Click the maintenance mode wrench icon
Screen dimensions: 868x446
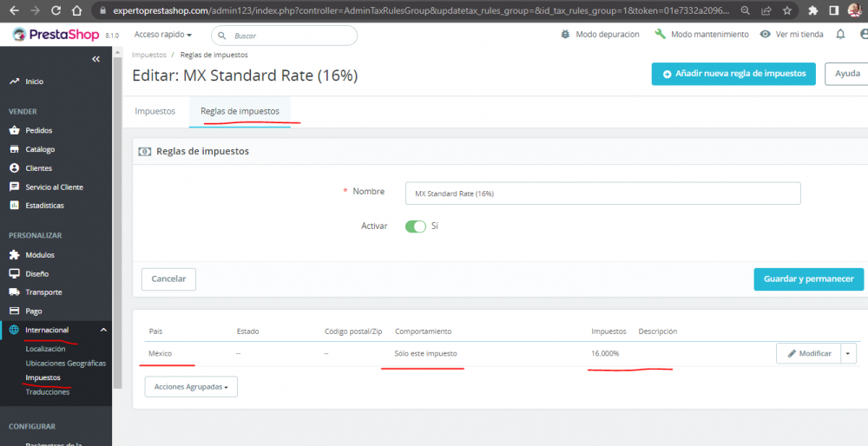[x=660, y=35]
